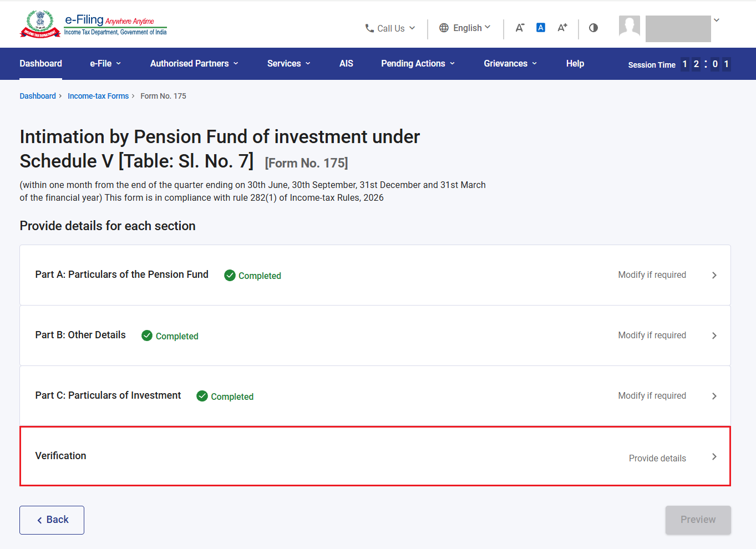Open the e-File menu
The image size is (756, 549).
pos(105,64)
